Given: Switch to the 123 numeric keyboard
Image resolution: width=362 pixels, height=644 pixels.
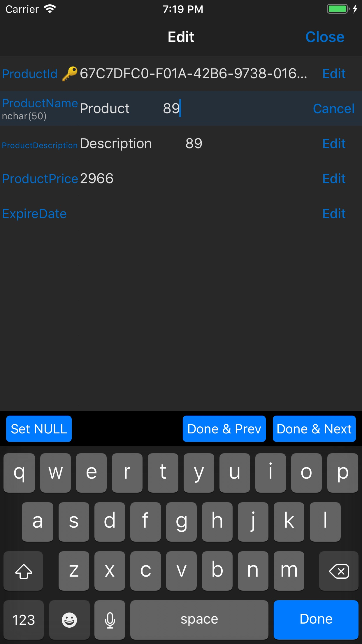Looking at the screenshot, I should [x=24, y=619].
